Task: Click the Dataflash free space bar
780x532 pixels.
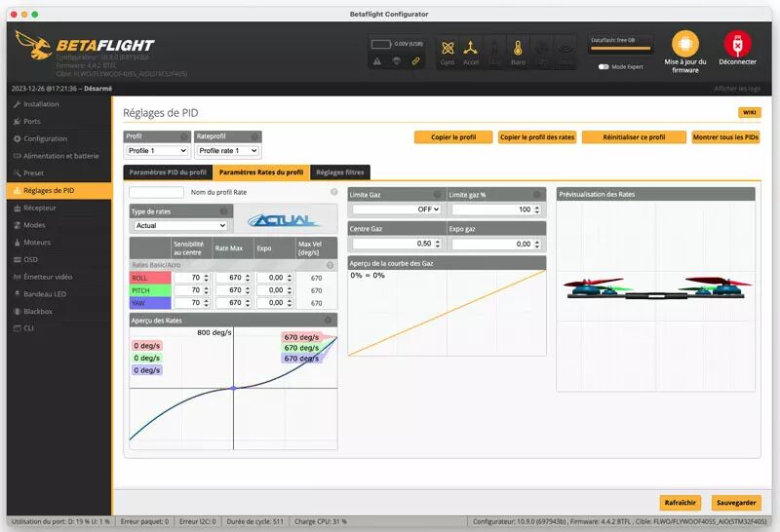Action: 620,48
